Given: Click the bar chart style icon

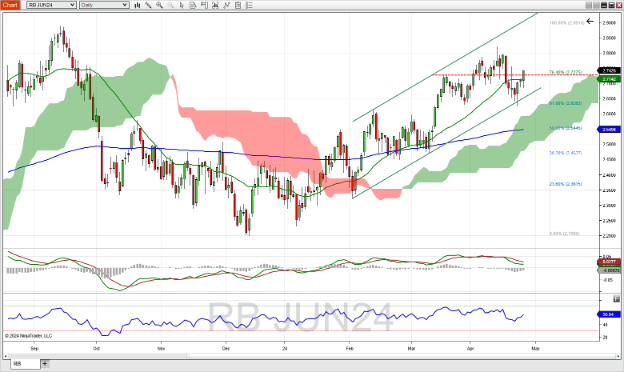Looking at the screenshot, I should coord(137,5).
